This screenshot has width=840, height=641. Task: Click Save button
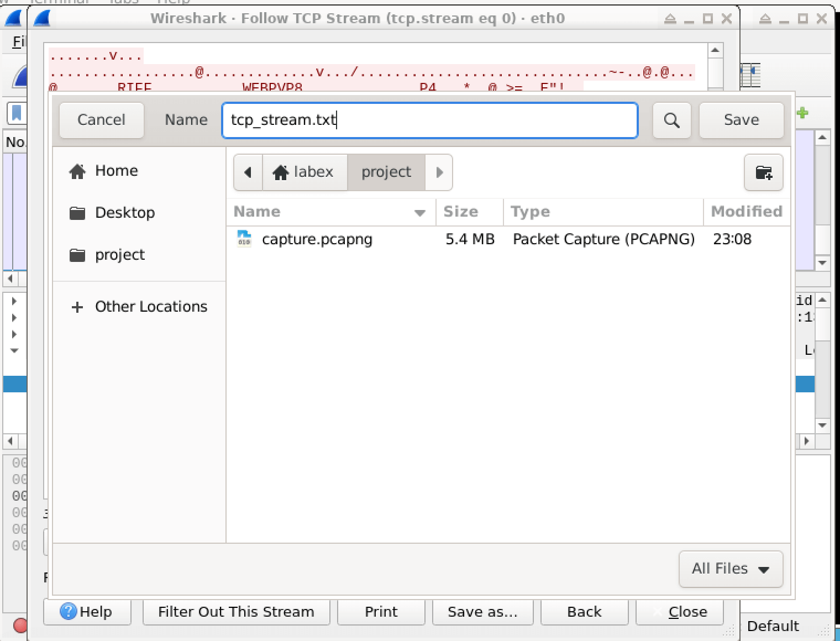pos(741,120)
